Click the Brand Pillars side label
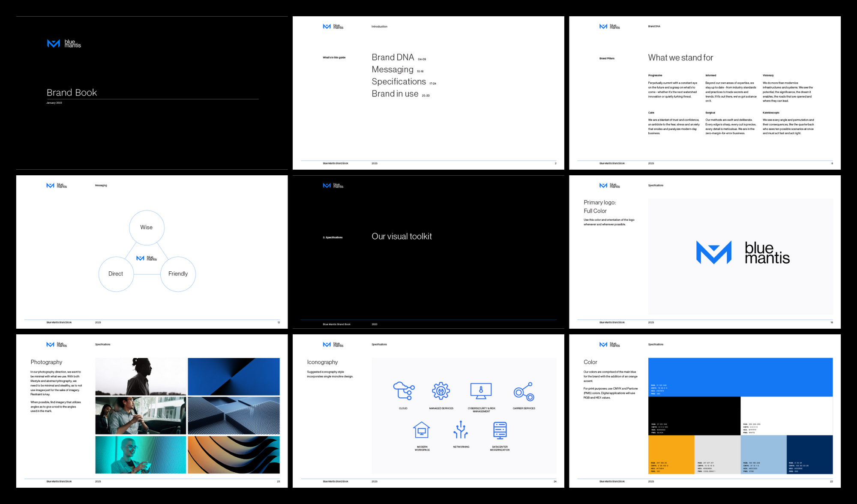The image size is (857, 504). click(607, 58)
